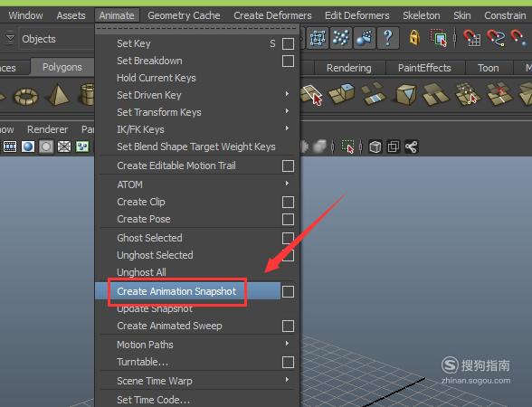532x407 pixels.
Task: Open Ghost Selected options box
Action: 288,238
